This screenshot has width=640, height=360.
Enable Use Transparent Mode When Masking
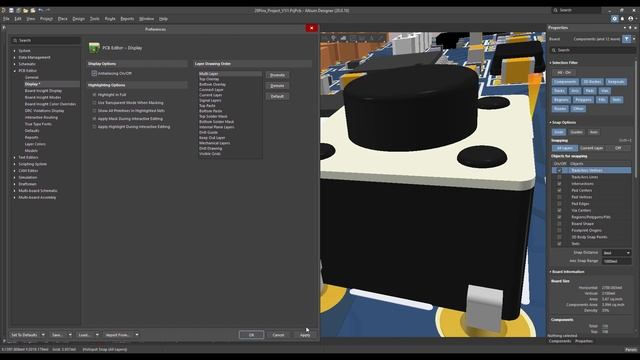pyautogui.click(x=94, y=103)
